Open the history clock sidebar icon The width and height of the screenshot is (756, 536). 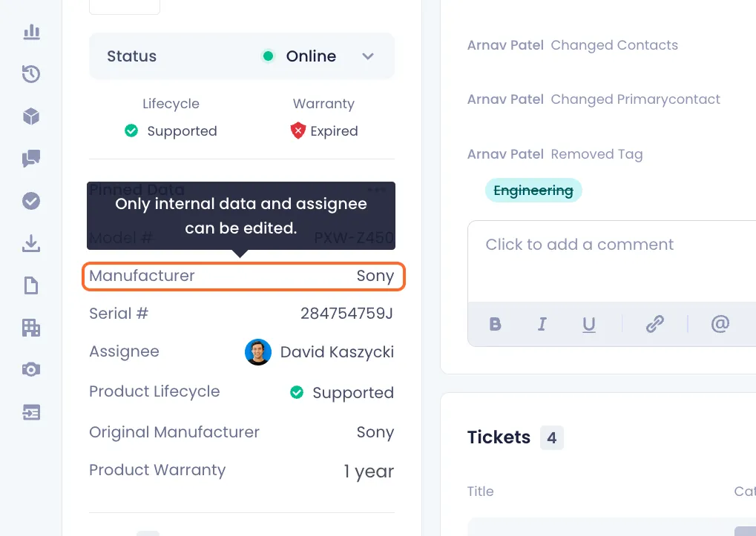point(31,74)
